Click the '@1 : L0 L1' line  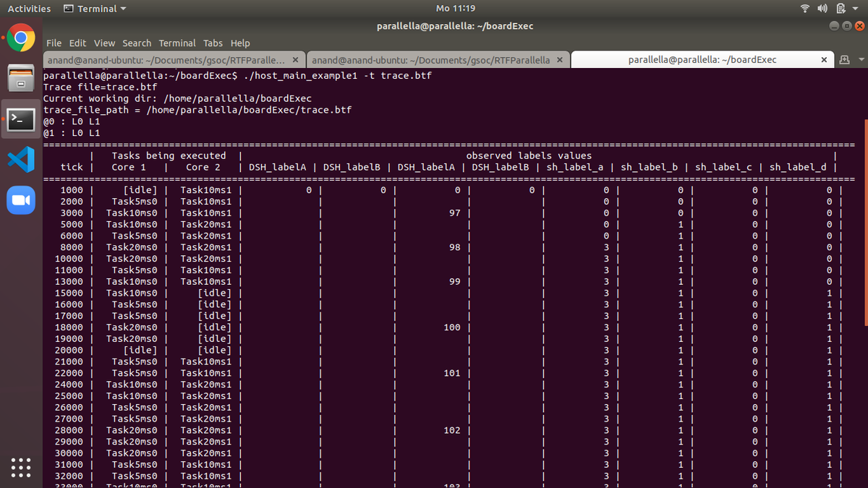click(x=72, y=133)
